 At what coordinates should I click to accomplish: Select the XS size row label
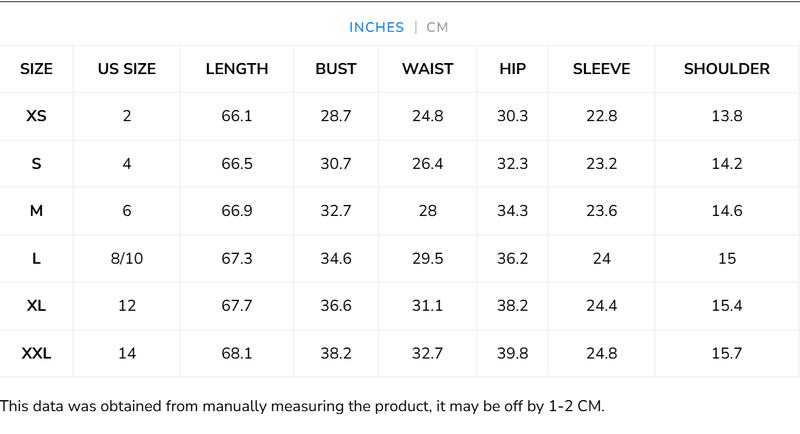tap(36, 116)
